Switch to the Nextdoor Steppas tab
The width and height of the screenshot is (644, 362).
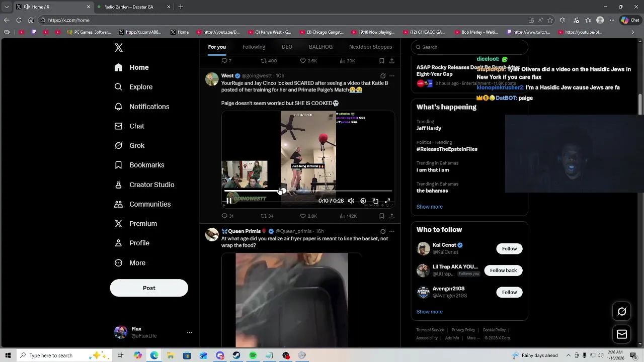[x=370, y=47]
